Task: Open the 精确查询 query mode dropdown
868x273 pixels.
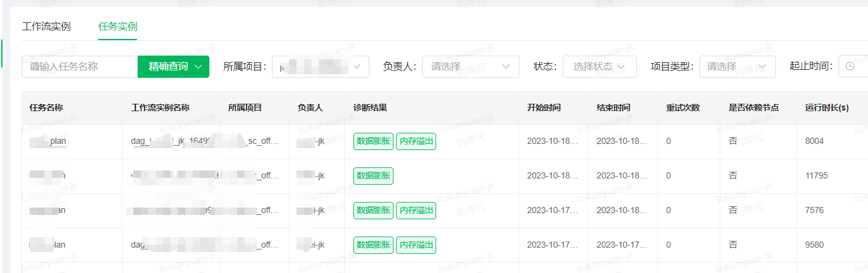Action: [x=174, y=67]
